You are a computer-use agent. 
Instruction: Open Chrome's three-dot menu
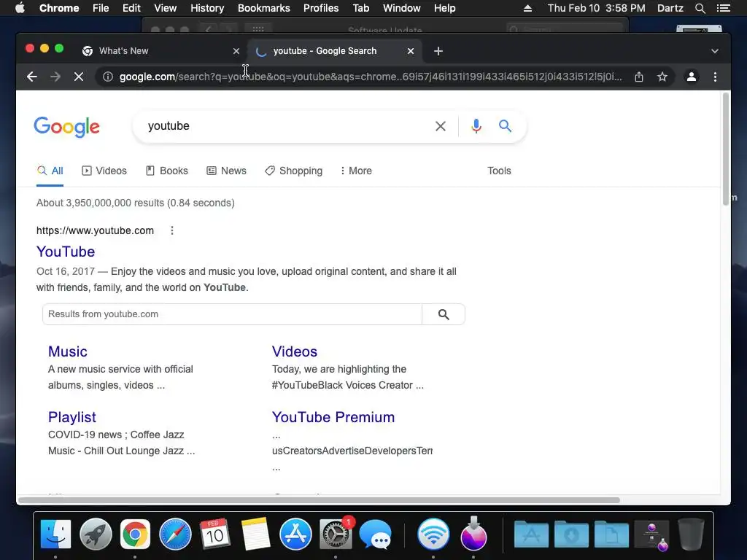(715, 77)
